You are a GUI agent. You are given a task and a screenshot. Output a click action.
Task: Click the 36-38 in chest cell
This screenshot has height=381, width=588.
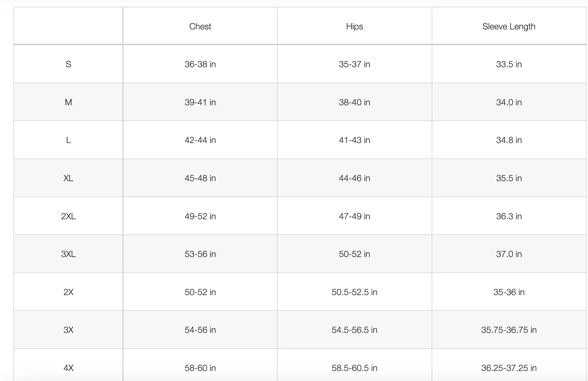[200, 64]
